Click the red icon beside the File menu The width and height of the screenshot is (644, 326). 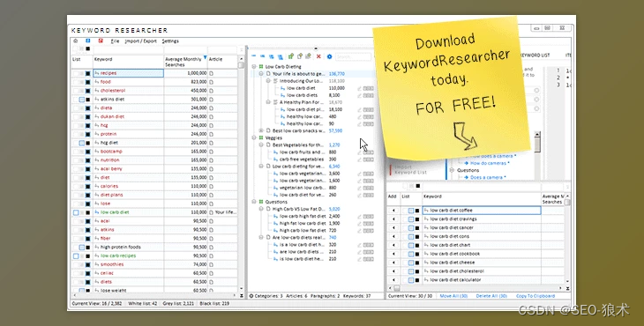tap(101, 41)
